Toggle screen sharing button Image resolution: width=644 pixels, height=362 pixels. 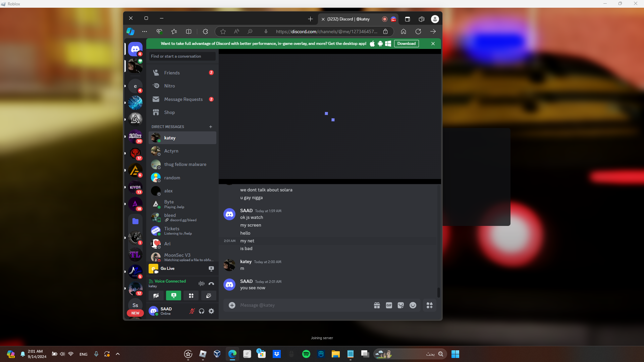coord(173,296)
